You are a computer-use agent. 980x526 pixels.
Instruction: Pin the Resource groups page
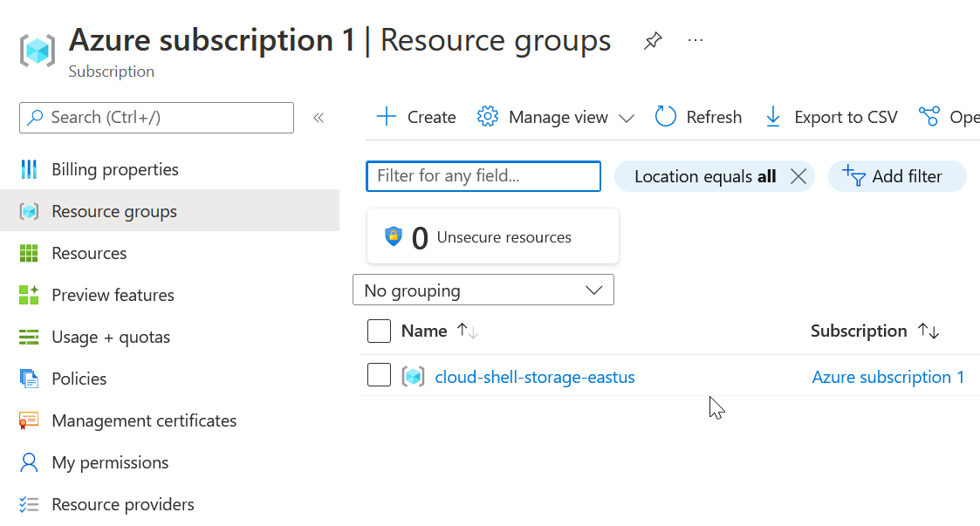click(x=653, y=41)
